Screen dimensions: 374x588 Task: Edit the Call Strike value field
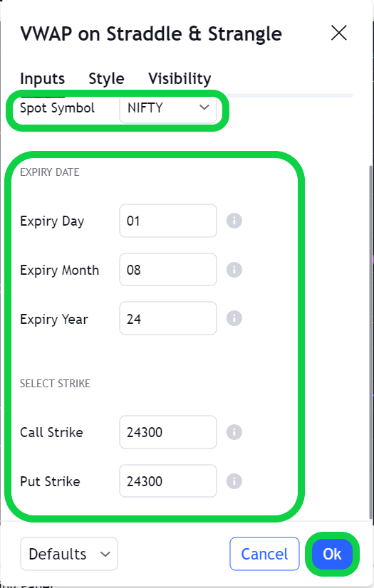click(x=168, y=432)
